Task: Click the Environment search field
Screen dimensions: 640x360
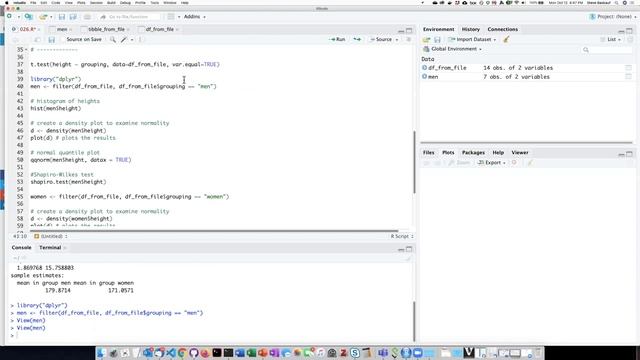Action: pyautogui.click(x=606, y=50)
